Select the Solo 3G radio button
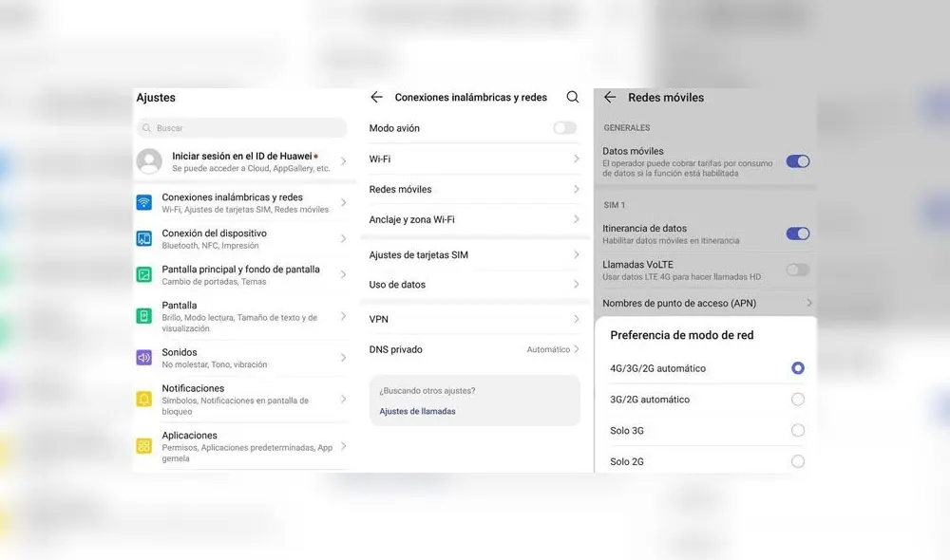The height and width of the screenshot is (560, 950). 797,430
